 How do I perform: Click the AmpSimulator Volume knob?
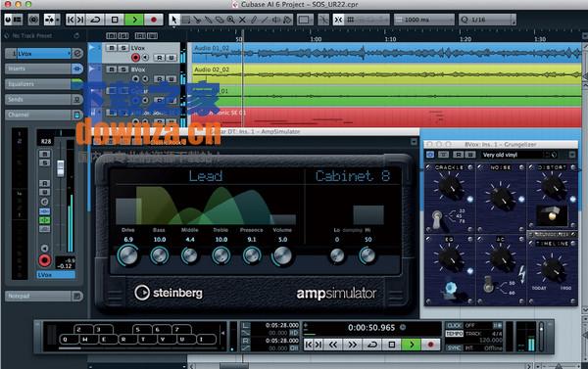(x=282, y=255)
